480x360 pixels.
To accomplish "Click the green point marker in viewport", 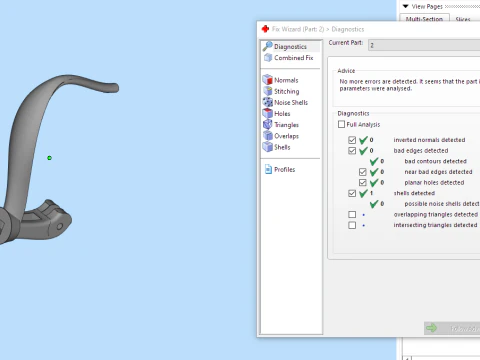I will coord(49,158).
